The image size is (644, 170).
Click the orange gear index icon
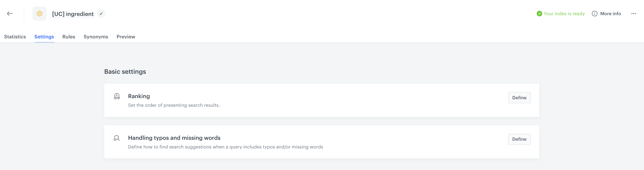pos(40,14)
